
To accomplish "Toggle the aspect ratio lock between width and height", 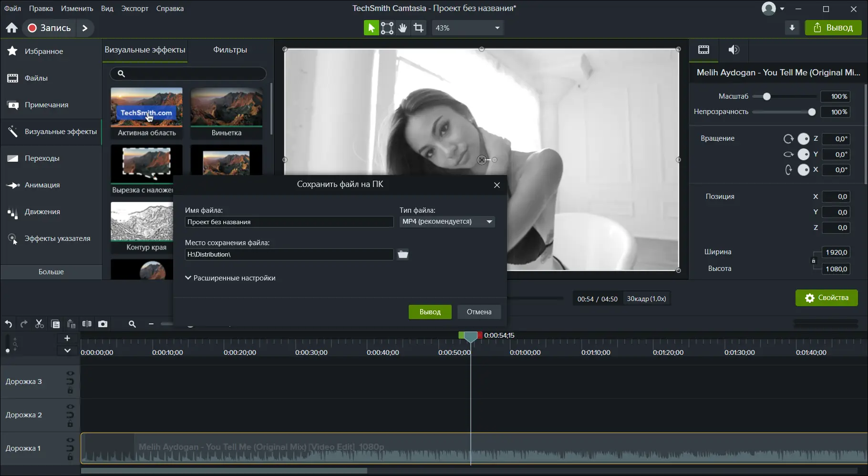I will [x=814, y=261].
